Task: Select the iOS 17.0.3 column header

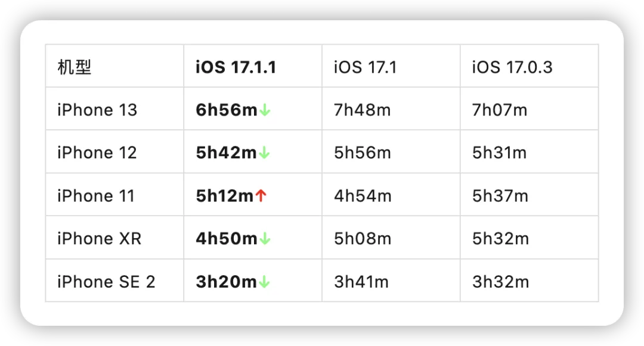Action: tap(512, 67)
